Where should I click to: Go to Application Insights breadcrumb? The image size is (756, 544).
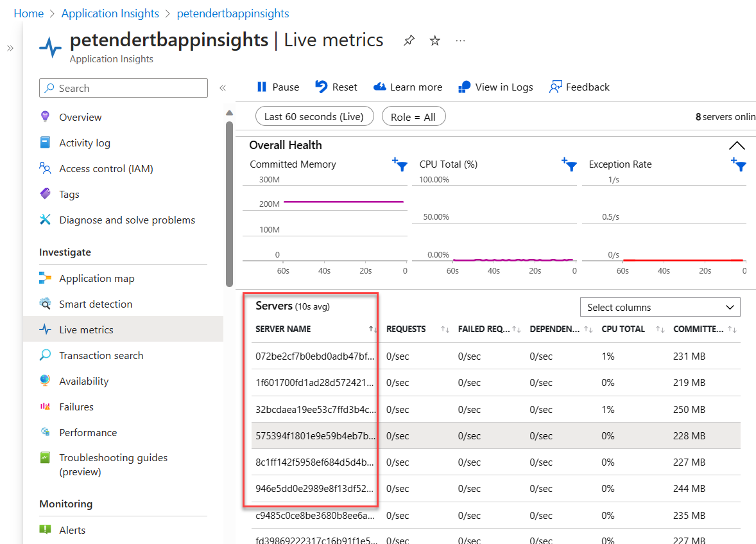(x=110, y=13)
